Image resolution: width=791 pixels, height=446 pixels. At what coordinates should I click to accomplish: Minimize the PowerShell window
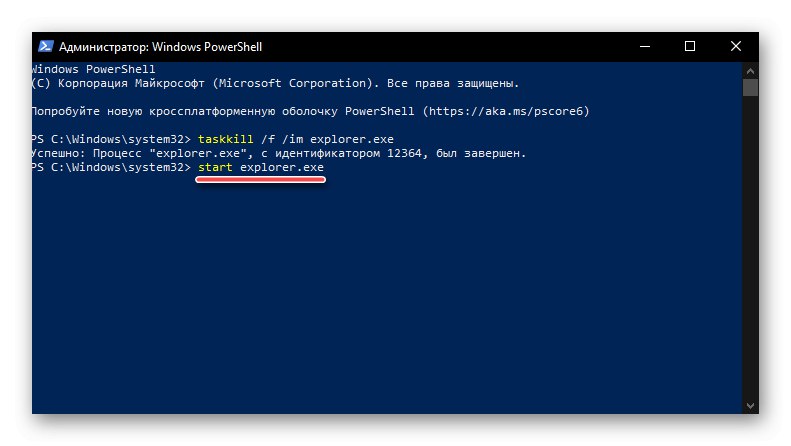coord(643,46)
